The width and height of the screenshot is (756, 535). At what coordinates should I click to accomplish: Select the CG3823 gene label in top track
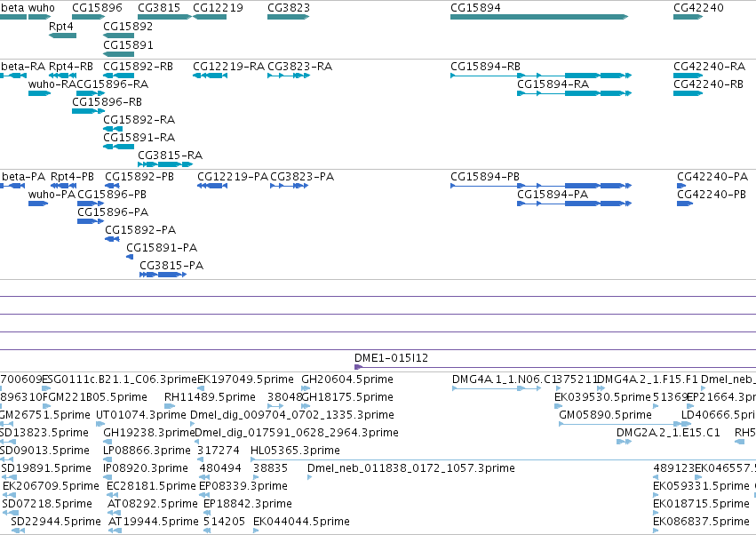click(x=289, y=8)
